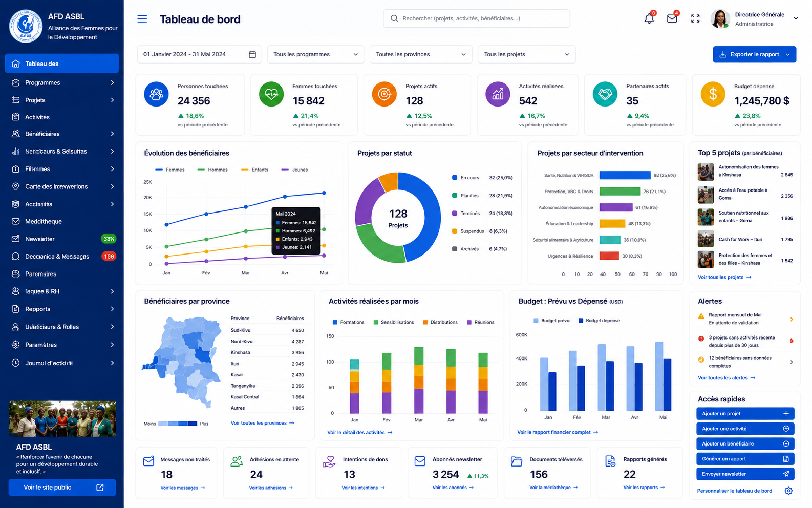Click the Projets actifs target icon

384,94
